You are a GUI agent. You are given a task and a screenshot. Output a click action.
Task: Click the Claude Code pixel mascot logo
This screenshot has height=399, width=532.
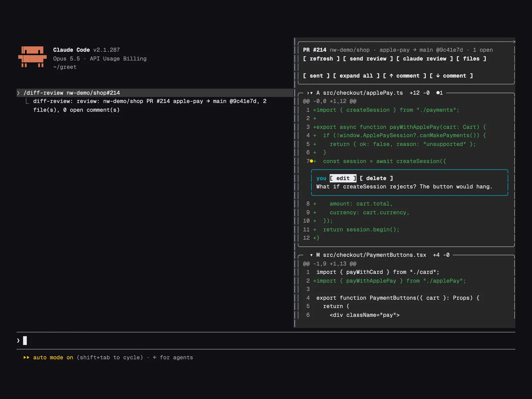coord(32,57)
